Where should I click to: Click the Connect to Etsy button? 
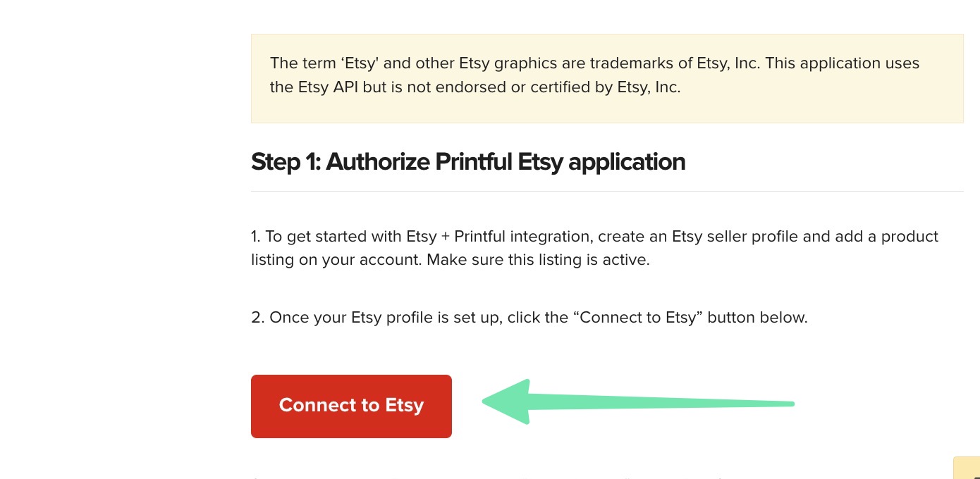coord(351,406)
